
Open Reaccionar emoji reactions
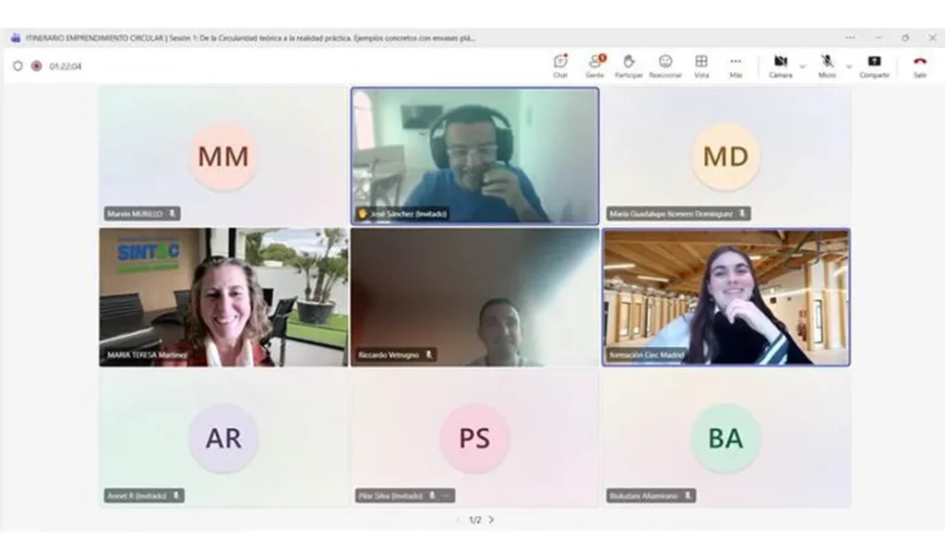665,65
